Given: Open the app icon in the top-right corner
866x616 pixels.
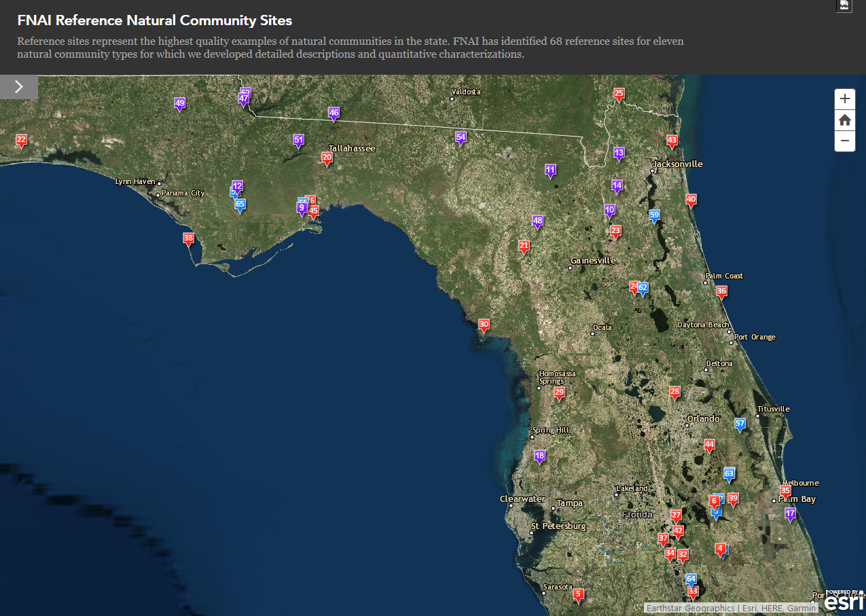Looking at the screenshot, I should click(x=844, y=6).
